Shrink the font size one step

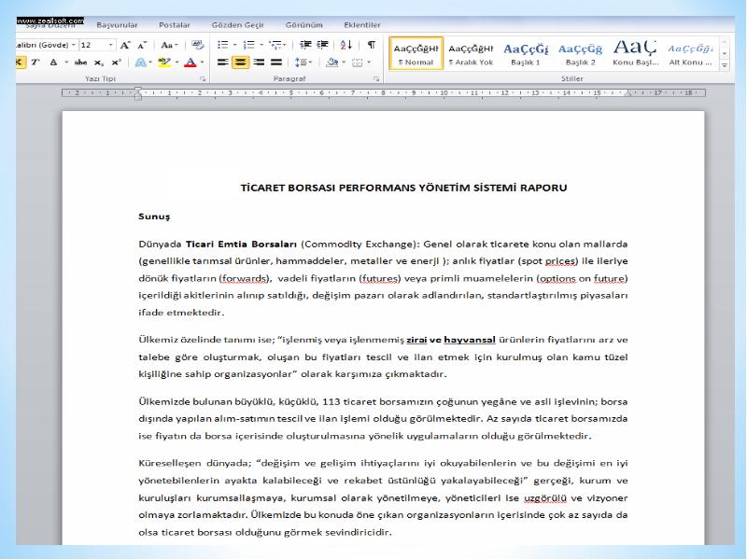click(x=142, y=45)
